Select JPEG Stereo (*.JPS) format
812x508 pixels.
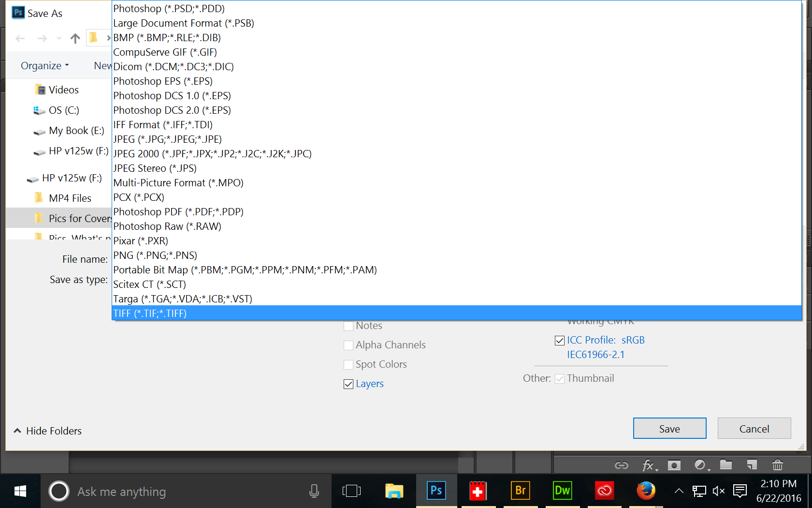457,168
